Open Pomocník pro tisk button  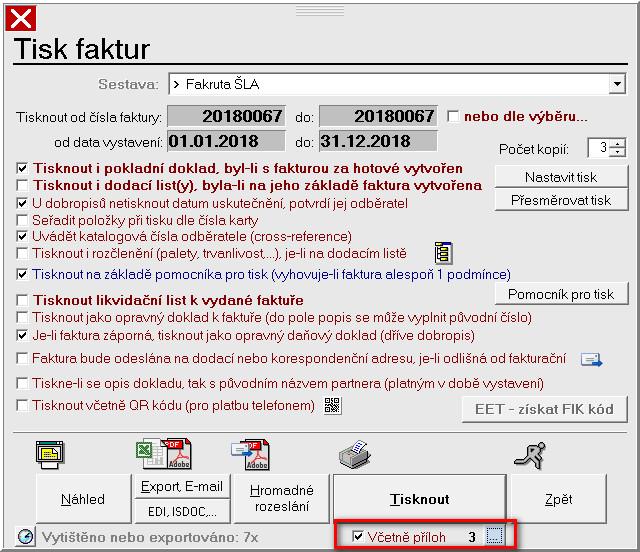pos(561,294)
